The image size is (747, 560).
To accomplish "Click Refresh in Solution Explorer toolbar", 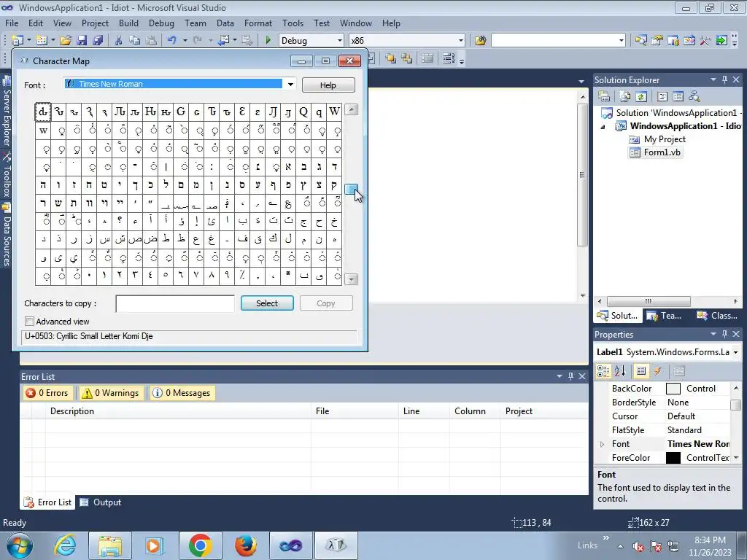I will point(641,97).
